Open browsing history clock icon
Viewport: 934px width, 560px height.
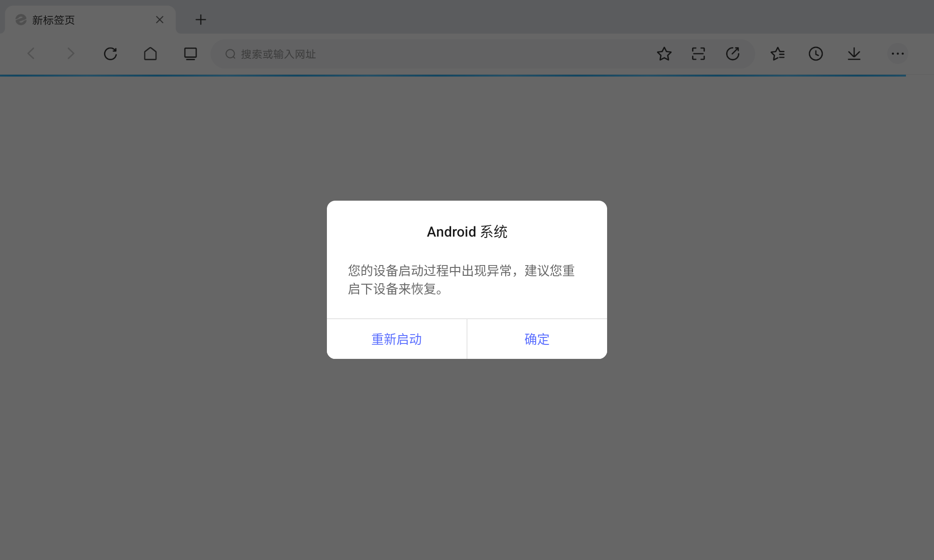(x=816, y=54)
